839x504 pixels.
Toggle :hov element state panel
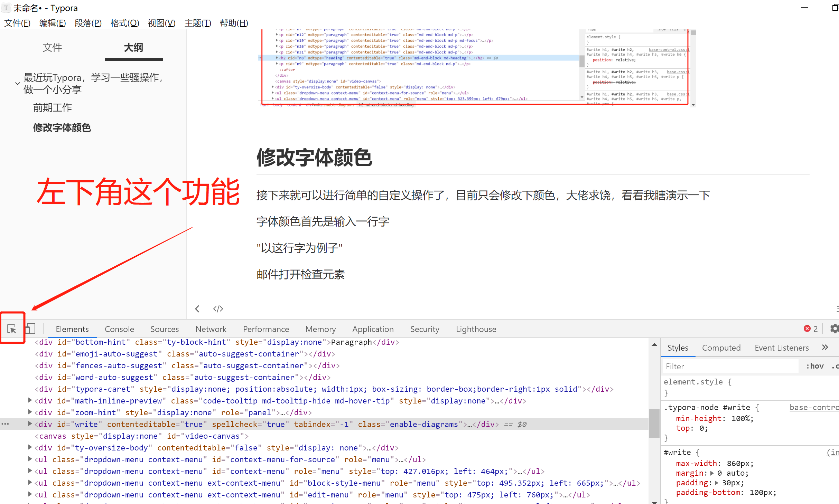815,366
